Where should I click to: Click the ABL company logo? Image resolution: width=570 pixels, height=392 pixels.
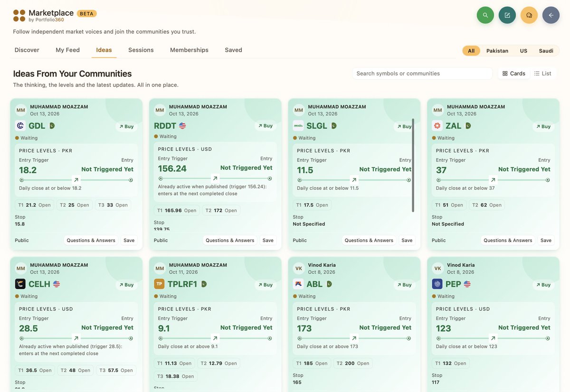298,284
